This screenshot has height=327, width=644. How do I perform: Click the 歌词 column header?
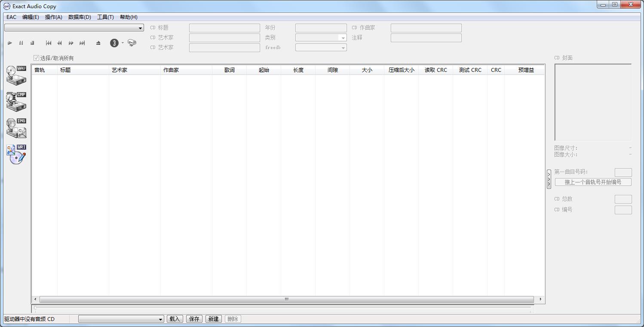tap(229, 70)
